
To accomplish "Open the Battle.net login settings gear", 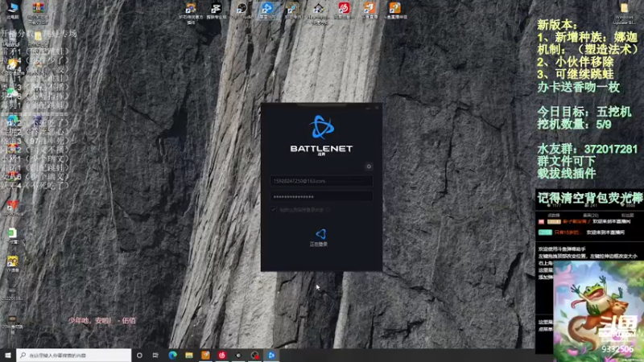I will 369,167.
